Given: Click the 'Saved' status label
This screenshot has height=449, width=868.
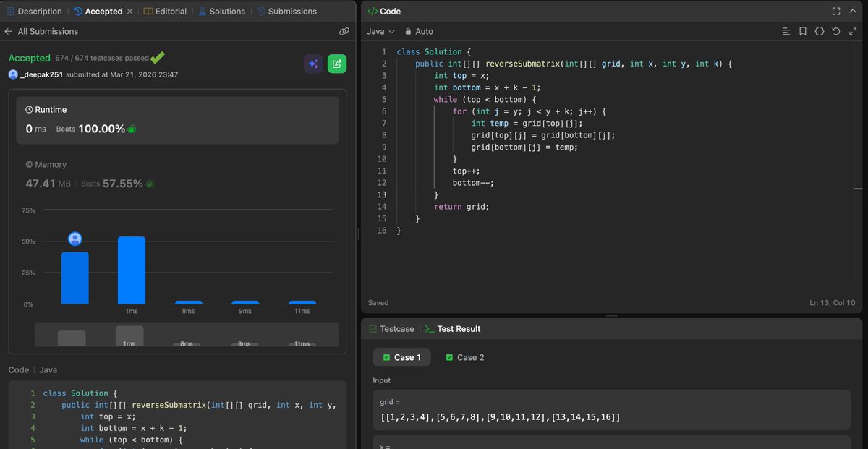Looking at the screenshot, I should [x=378, y=303].
